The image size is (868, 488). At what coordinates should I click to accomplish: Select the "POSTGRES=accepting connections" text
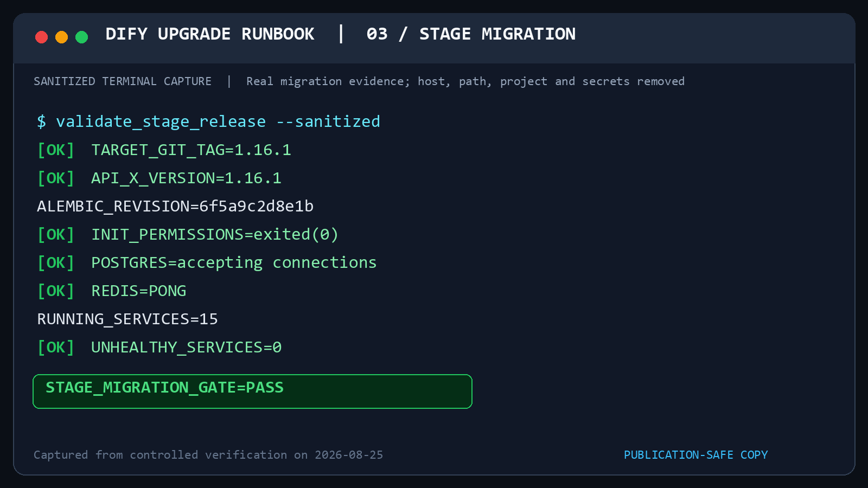234,262
